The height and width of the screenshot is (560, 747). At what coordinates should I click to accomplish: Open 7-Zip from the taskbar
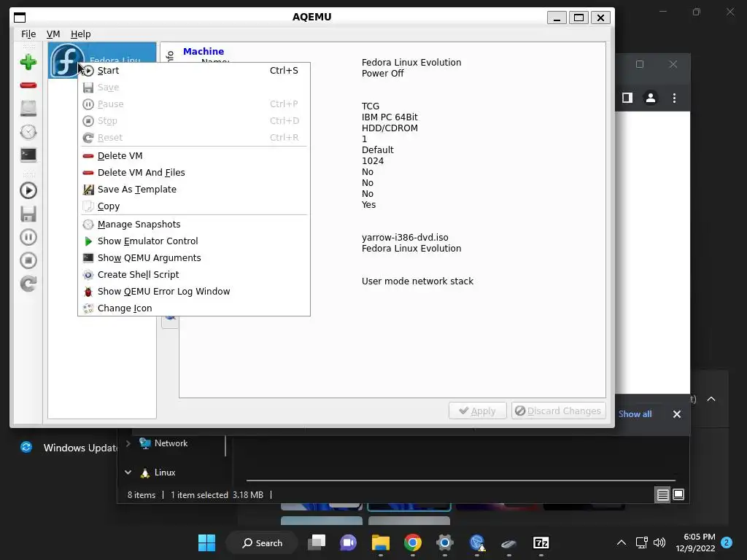click(x=541, y=542)
